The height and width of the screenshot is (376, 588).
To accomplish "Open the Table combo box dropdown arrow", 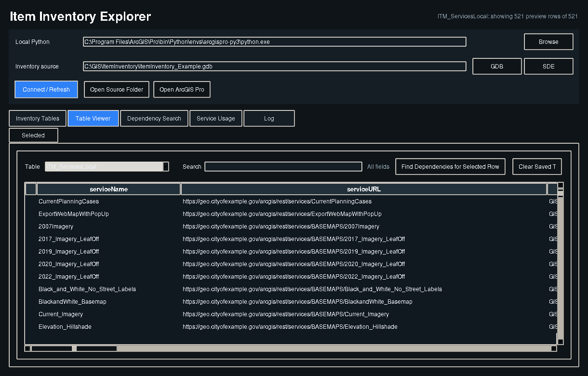I will (x=166, y=167).
